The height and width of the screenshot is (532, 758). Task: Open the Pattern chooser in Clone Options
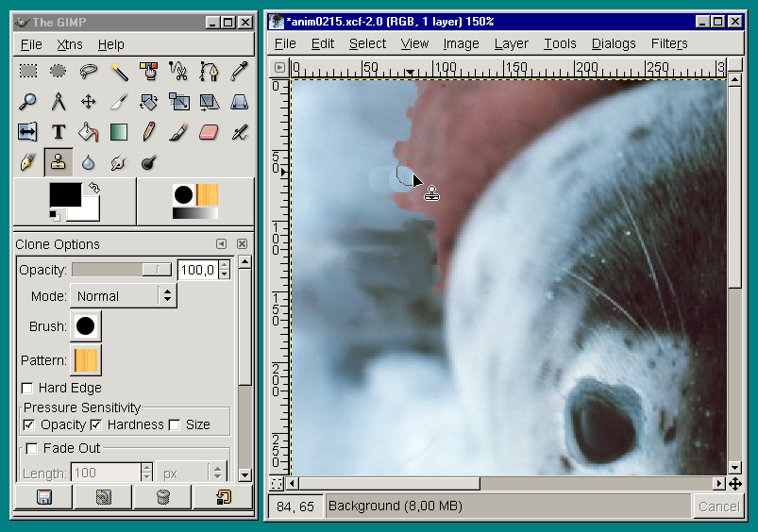pos(86,360)
